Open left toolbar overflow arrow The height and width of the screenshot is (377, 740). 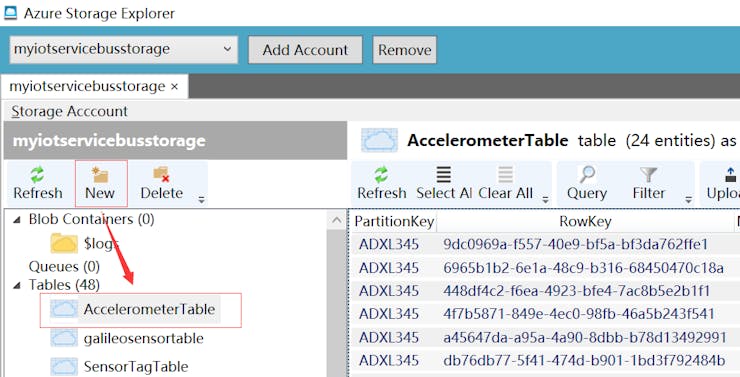pyautogui.click(x=202, y=200)
